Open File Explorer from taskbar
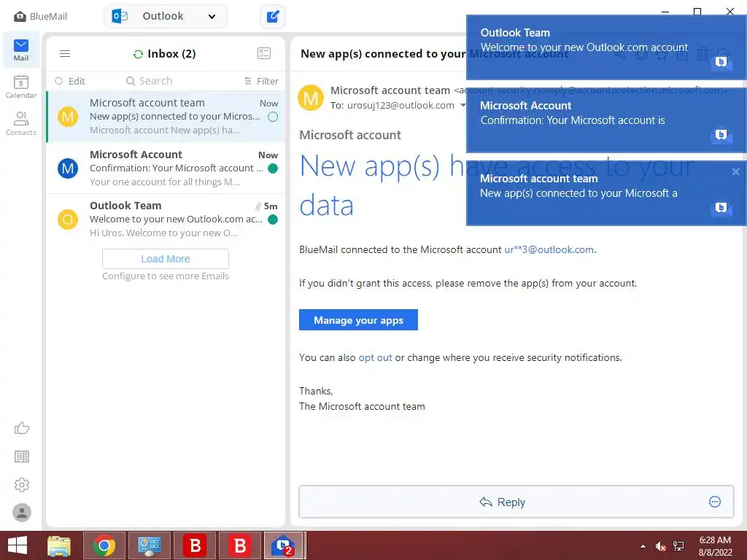 [59, 545]
